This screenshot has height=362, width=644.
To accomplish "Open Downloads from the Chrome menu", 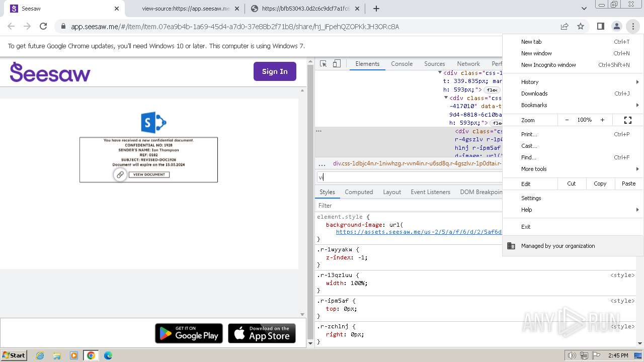I will [x=573, y=94].
